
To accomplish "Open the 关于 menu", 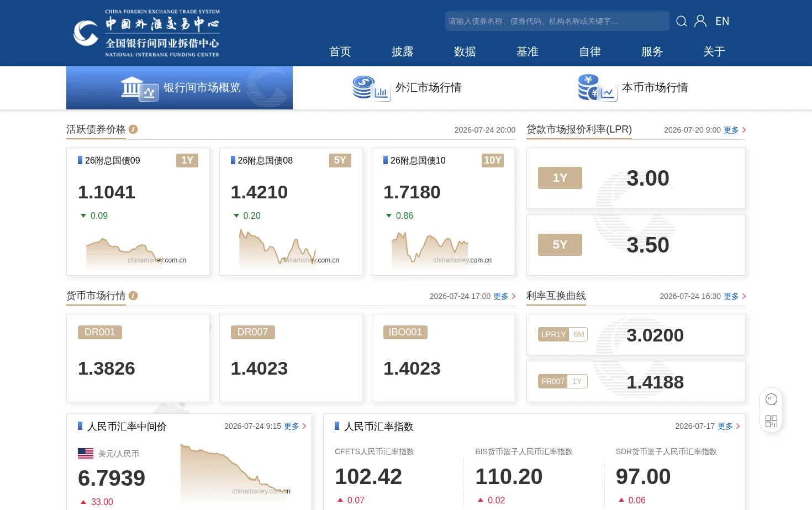I will pos(714,51).
